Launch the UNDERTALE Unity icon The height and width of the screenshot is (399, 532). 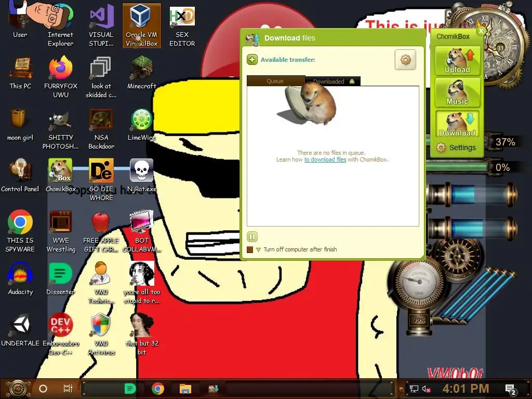click(20, 330)
